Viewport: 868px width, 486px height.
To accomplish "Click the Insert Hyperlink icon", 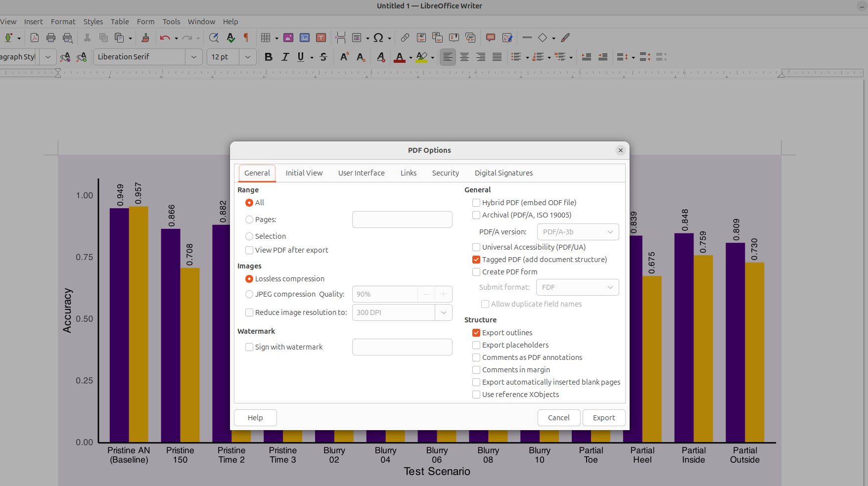I will (405, 38).
